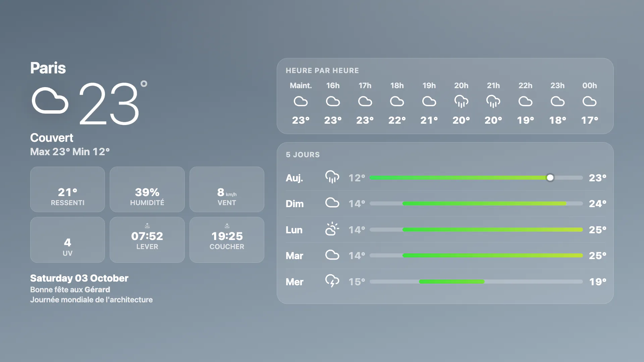Click the cloud icon under 19h

pos(429,101)
